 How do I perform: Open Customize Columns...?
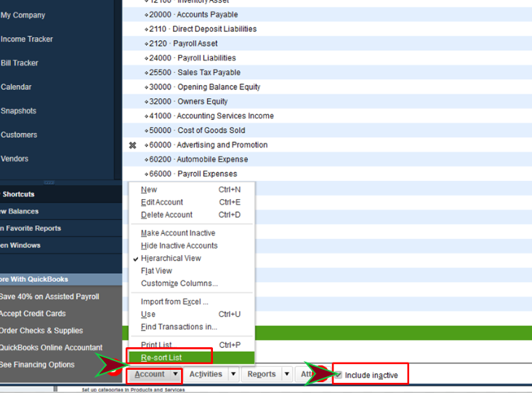(x=192, y=283)
